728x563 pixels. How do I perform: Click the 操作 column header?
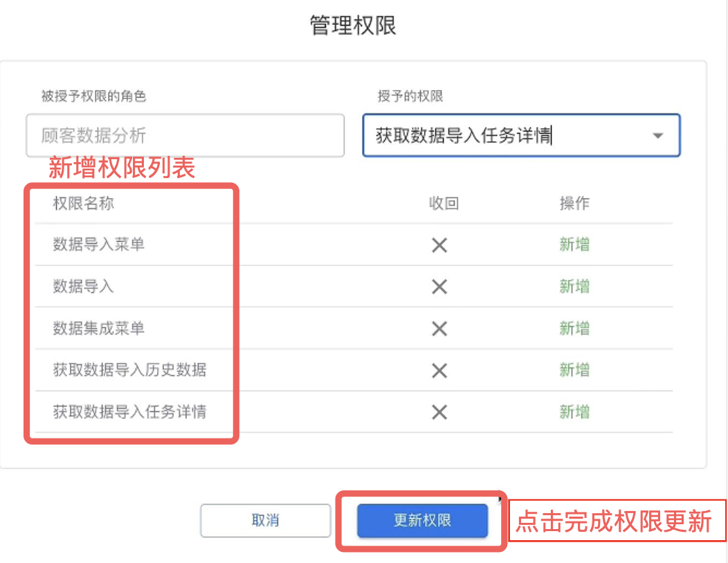574,204
